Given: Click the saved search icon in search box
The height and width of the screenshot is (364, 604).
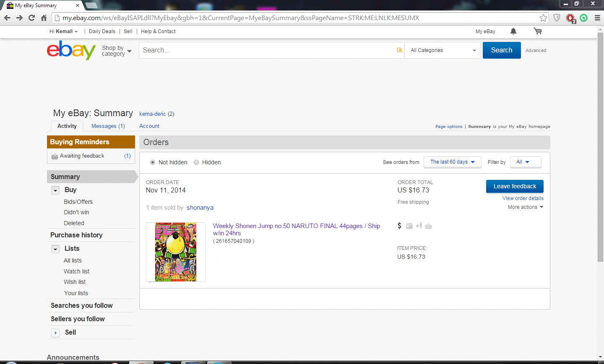Looking at the screenshot, I should click(x=399, y=50).
